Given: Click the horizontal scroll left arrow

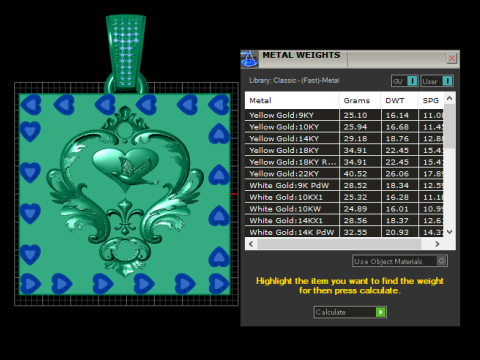Looking at the screenshot, I should pyautogui.click(x=251, y=244).
